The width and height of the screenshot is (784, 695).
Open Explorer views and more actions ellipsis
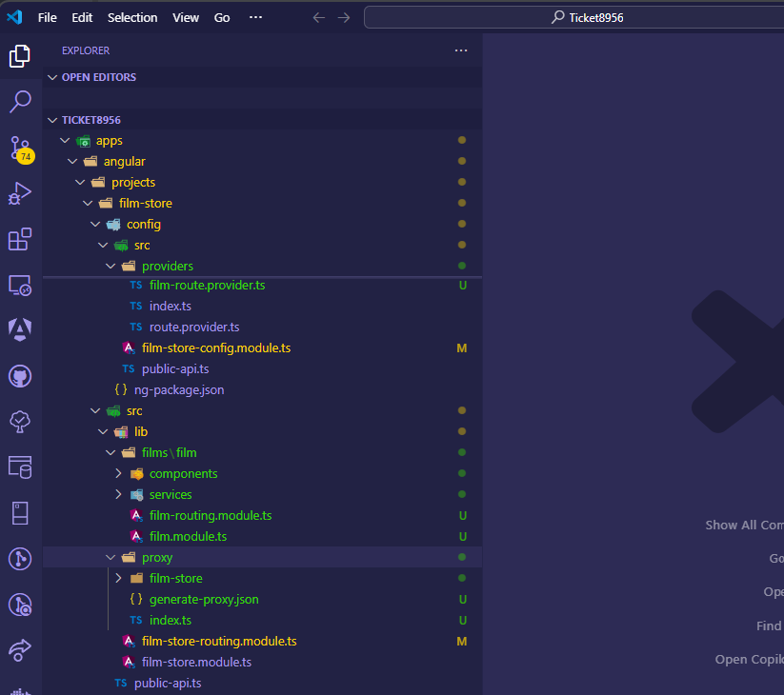[461, 50]
